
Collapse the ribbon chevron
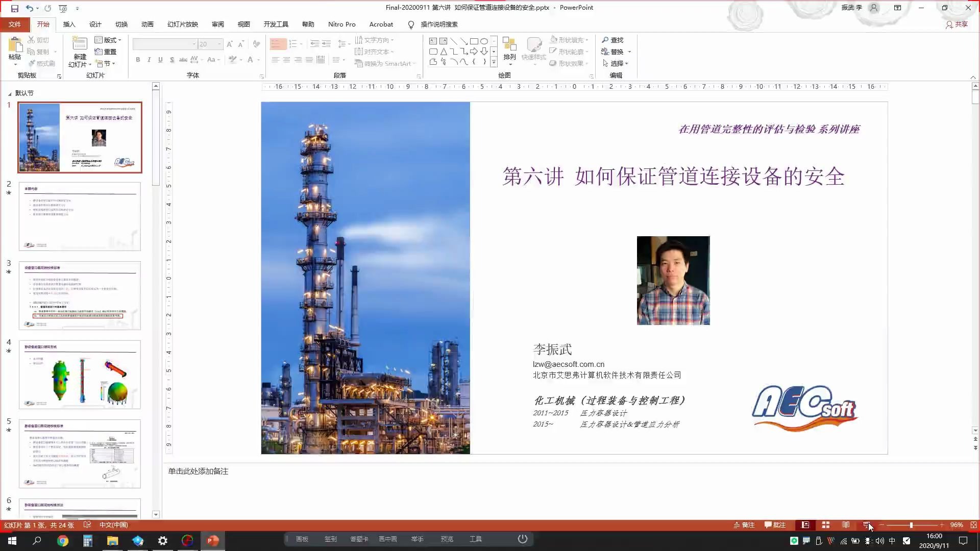click(x=973, y=77)
